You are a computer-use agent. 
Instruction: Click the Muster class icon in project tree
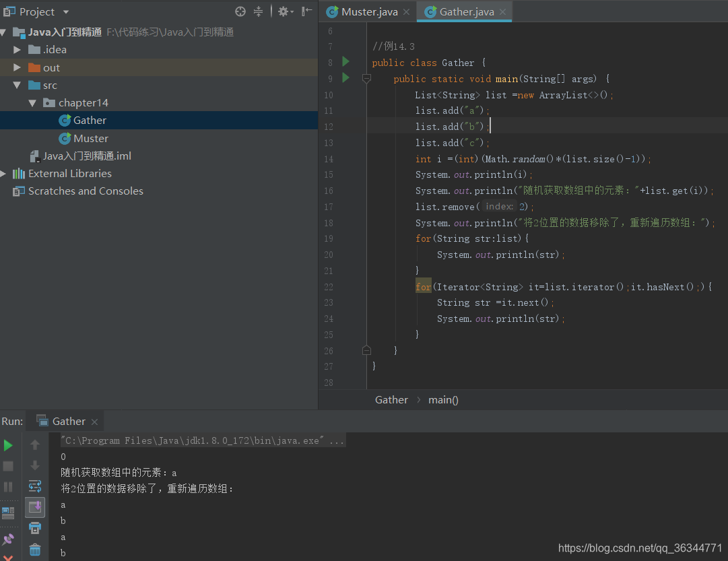point(65,138)
